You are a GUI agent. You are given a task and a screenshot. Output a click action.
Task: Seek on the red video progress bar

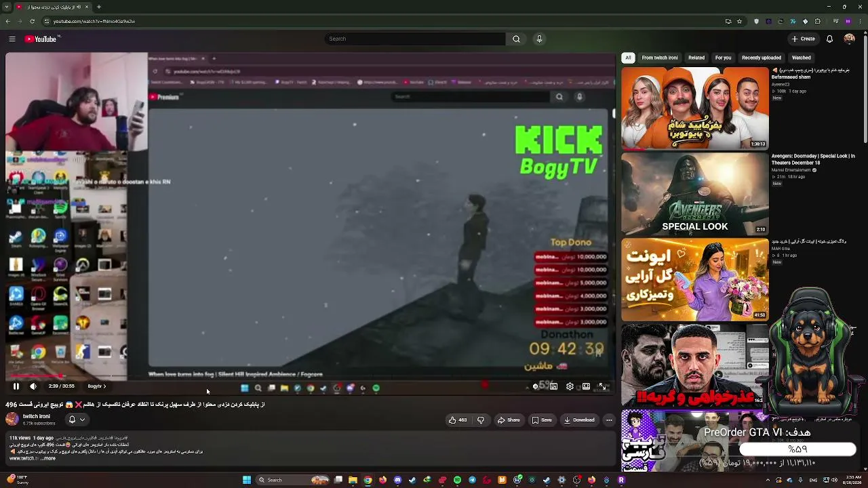click(311, 376)
